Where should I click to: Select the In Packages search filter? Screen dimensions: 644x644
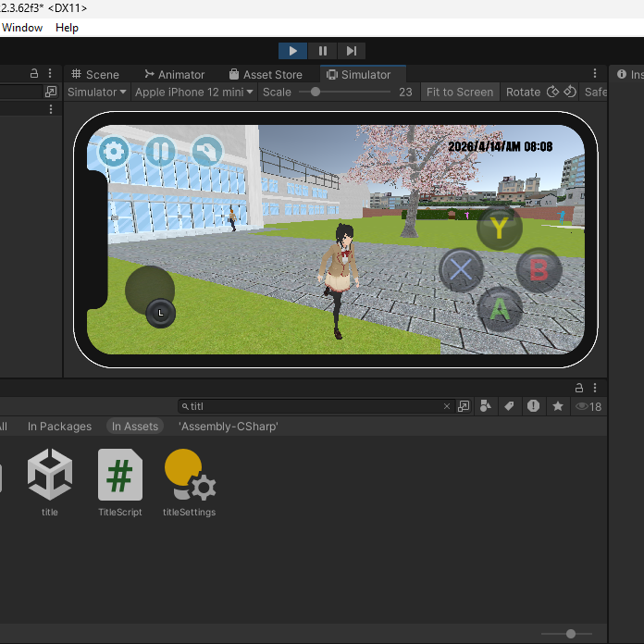(59, 427)
